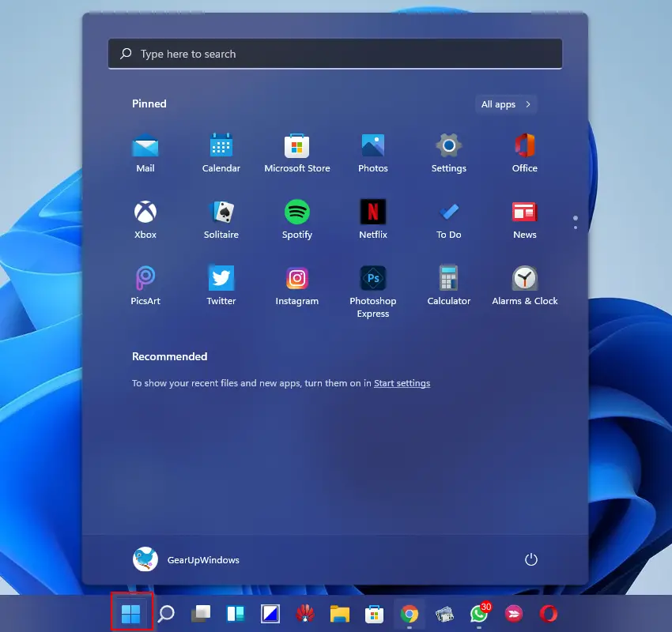Viewport: 672px width, 632px height.
Task: Open the blue diagonal square app on taskbar
Action: pos(270,614)
